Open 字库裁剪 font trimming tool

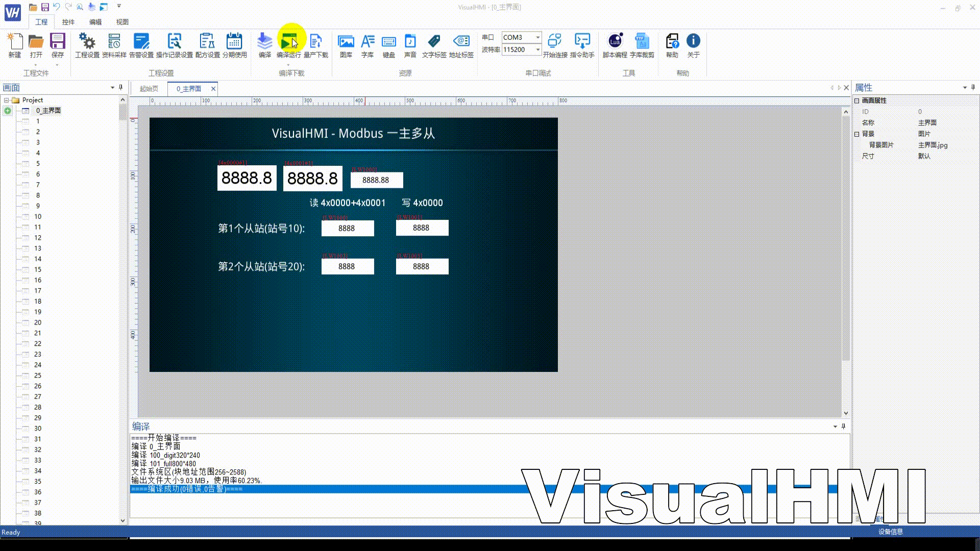point(642,45)
